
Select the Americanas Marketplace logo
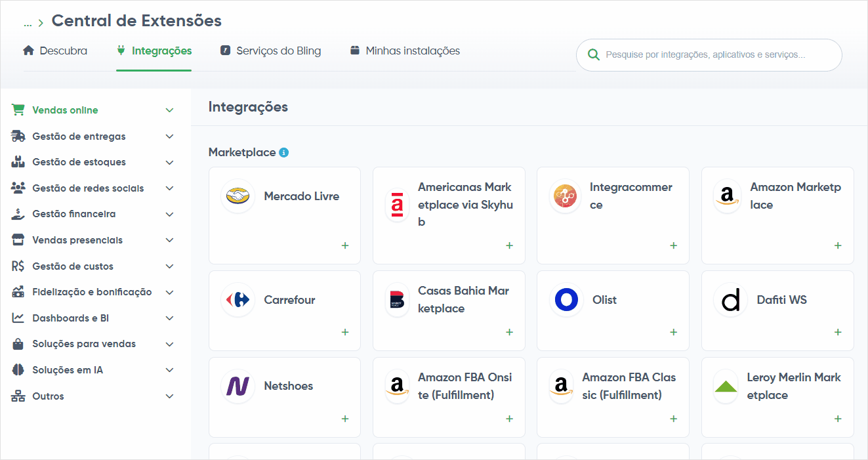397,205
